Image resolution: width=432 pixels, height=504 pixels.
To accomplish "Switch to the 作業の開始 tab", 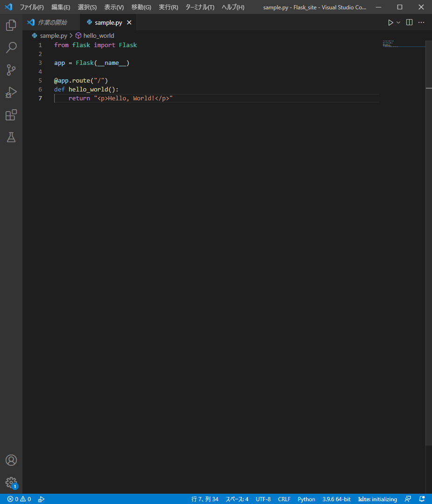I will coord(51,22).
